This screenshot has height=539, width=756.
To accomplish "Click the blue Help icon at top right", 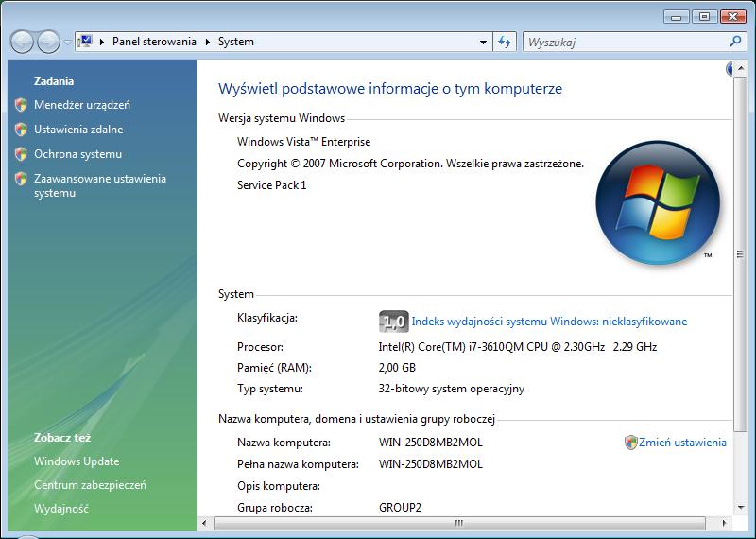I will tap(730, 69).
